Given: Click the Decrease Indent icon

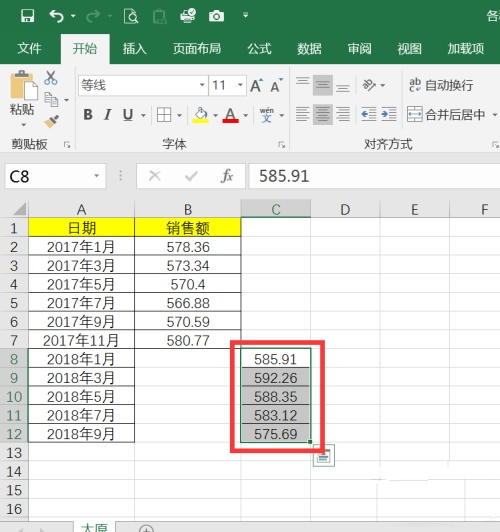Looking at the screenshot, I should [x=369, y=114].
